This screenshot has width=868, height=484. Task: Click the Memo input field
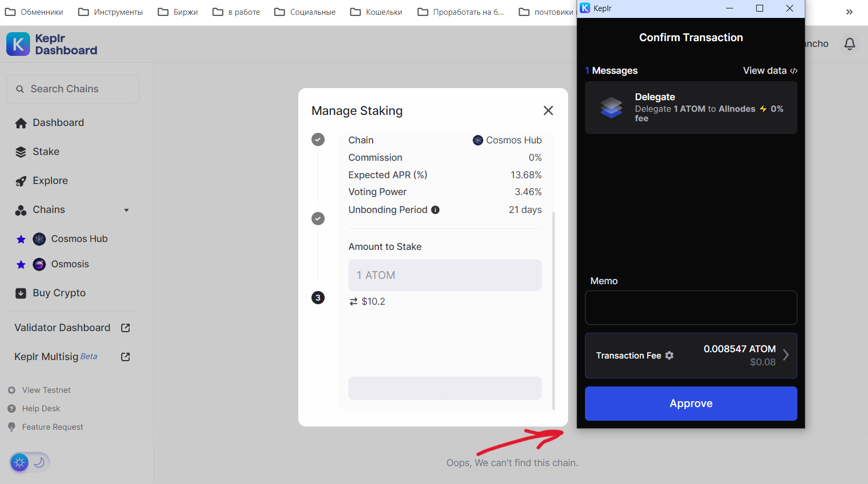(691, 307)
